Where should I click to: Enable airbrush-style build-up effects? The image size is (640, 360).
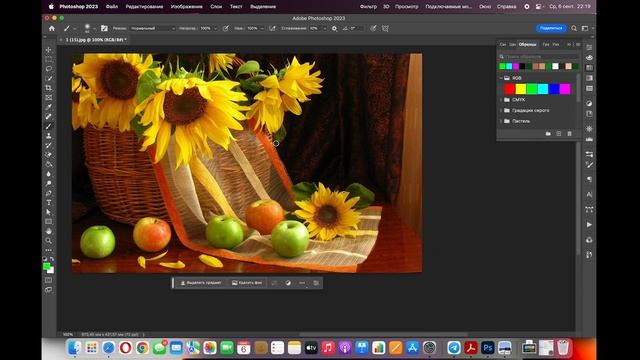click(273, 29)
